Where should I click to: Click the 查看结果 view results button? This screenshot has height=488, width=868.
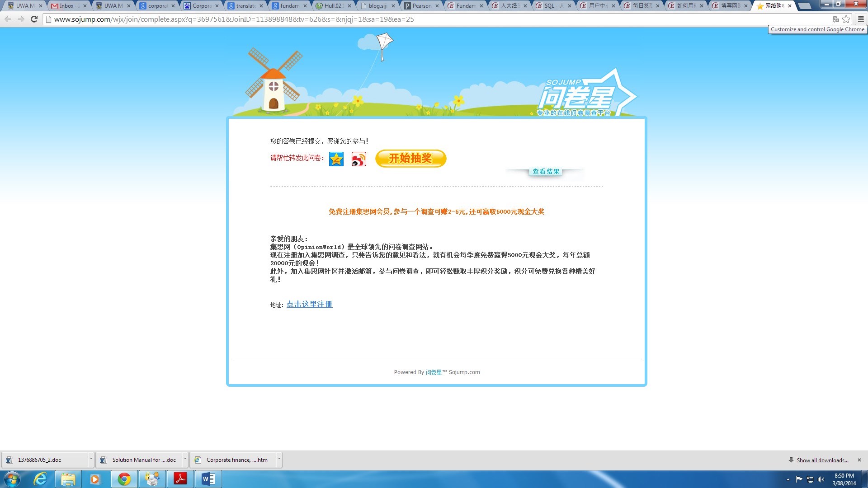click(546, 171)
